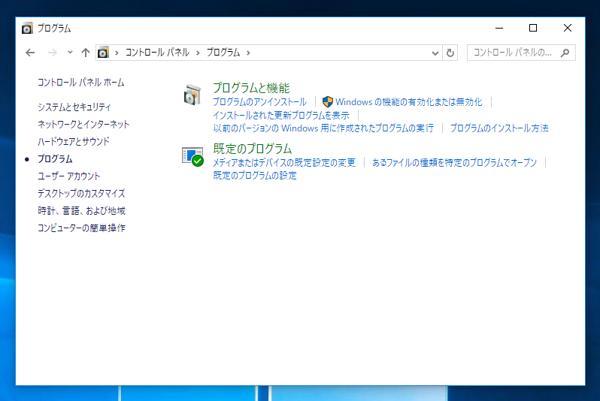The width and height of the screenshot is (600, 401).
Task: Click the window title bar Control Panel icon
Action: [27, 28]
